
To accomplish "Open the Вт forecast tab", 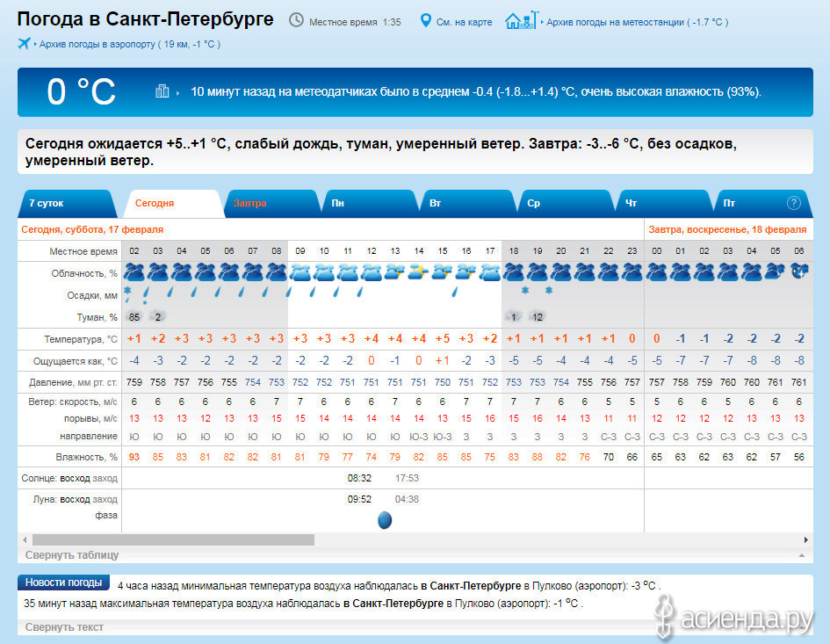I will click(467, 203).
